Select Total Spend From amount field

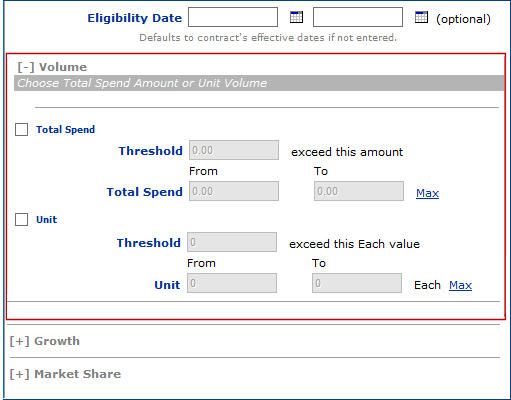234,191
